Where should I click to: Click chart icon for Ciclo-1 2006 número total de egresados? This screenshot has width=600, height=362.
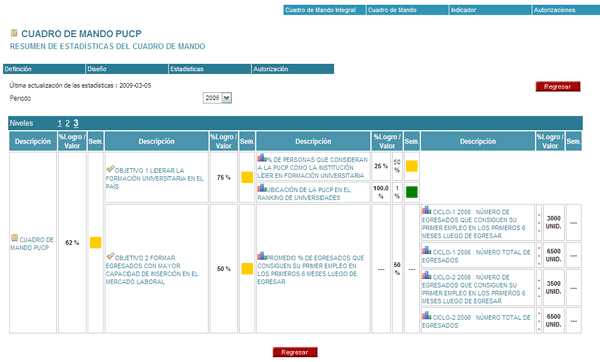point(426,251)
